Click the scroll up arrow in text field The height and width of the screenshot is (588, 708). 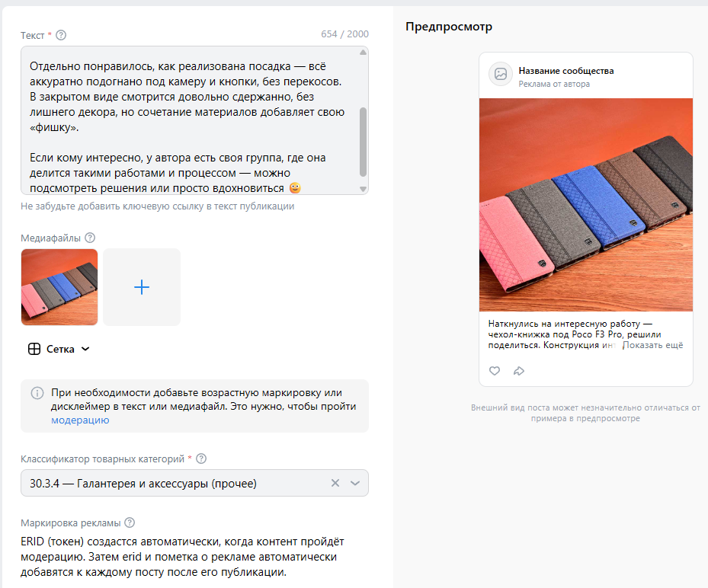363,53
